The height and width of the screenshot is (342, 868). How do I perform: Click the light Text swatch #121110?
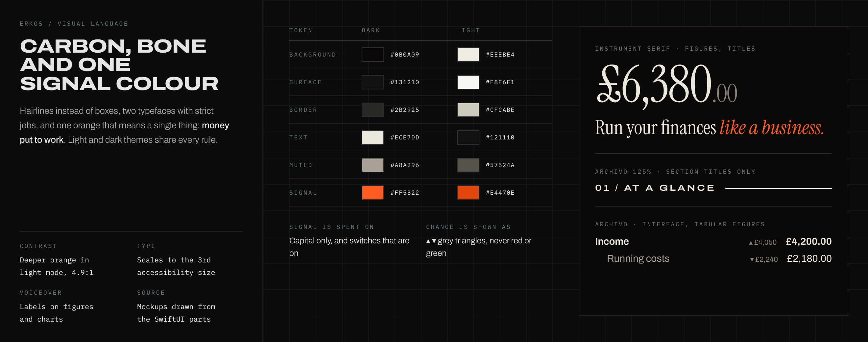[x=468, y=137]
